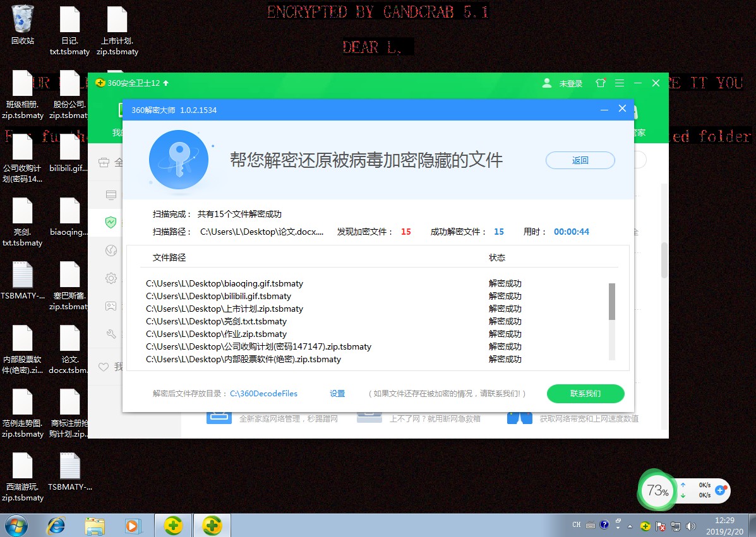Select the 内部股票软件(绝密).zip.tsbmaty row

coord(333,359)
